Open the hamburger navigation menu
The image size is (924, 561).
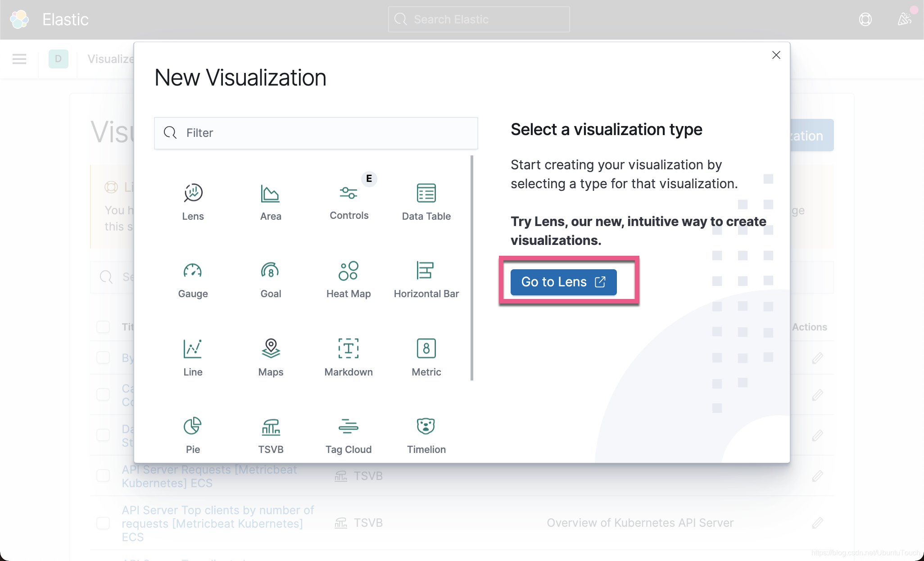point(19,59)
